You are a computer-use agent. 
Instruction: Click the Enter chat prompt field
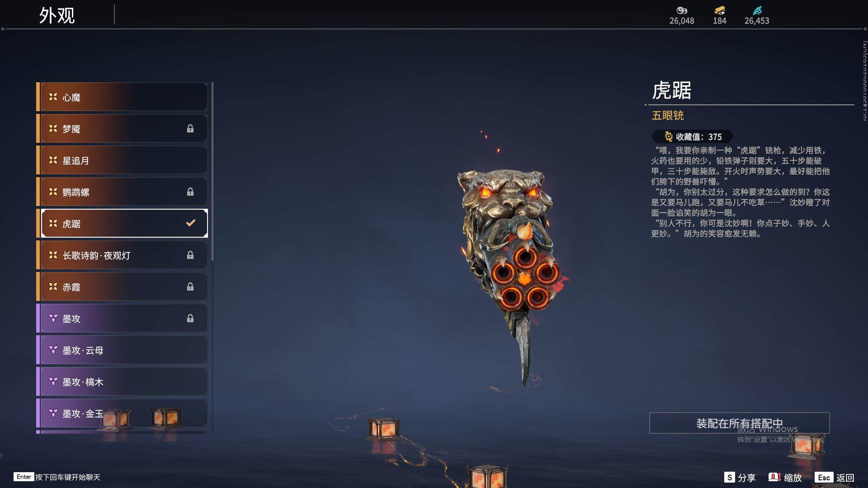click(x=57, y=477)
